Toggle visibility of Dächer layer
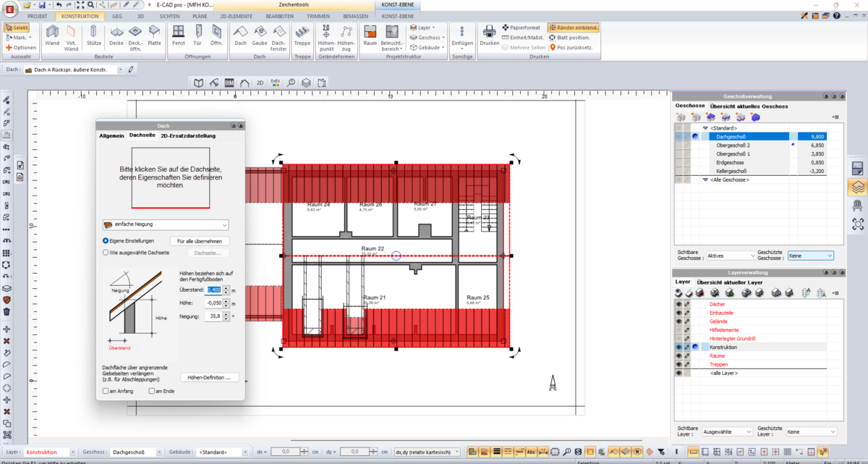This screenshot has width=868, height=464. tap(678, 304)
